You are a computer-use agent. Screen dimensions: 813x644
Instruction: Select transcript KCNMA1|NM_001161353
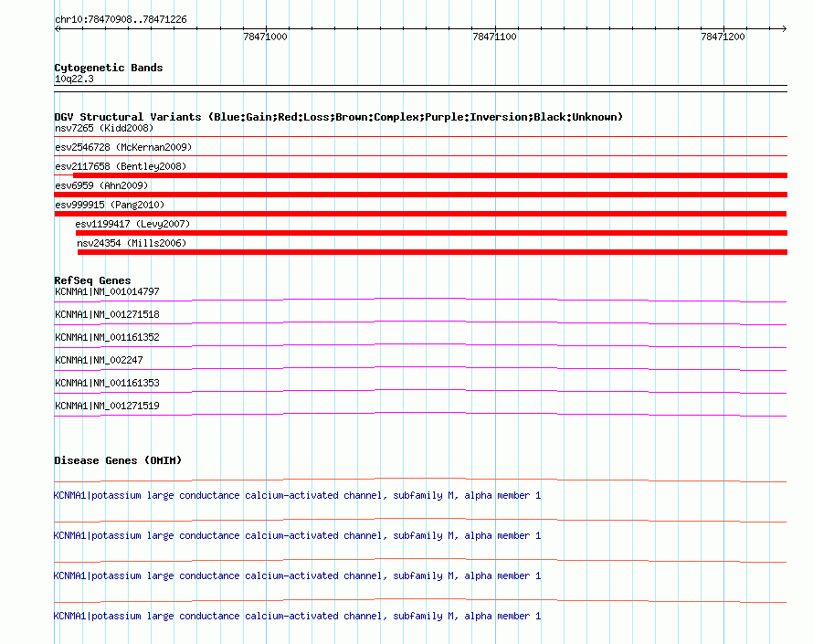pos(107,383)
